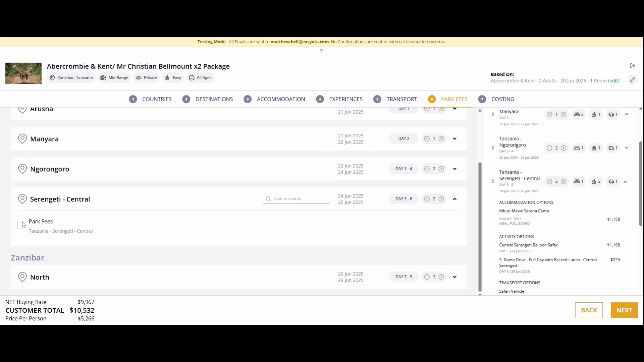The image size is (644, 362).
Task: Click the NEXT button
Action: pos(624,310)
